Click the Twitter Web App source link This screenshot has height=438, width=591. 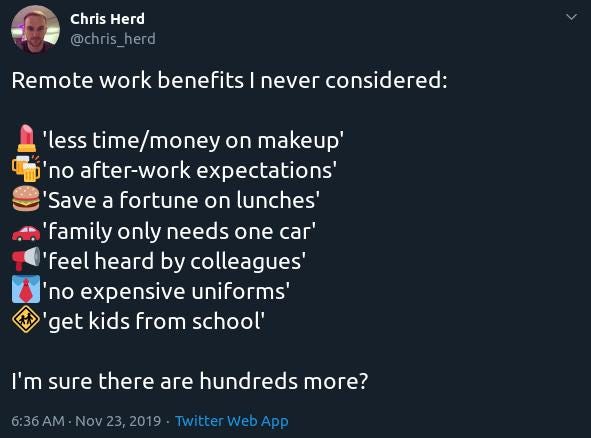tap(232, 421)
